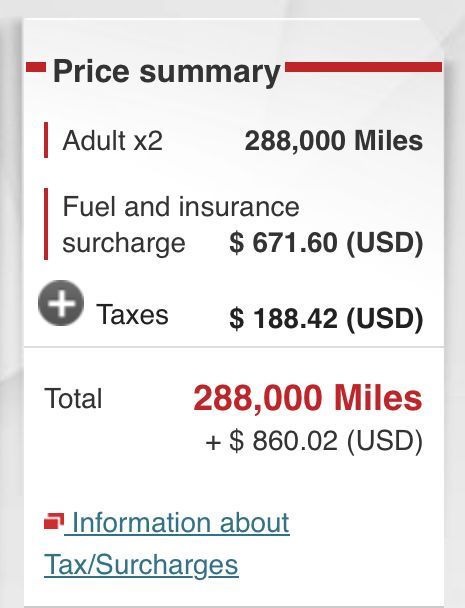The width and height of the screenshot is (465, 608).
Task: Click the red vertical marker beside Adult x2
Action: [x=46, y=140]
